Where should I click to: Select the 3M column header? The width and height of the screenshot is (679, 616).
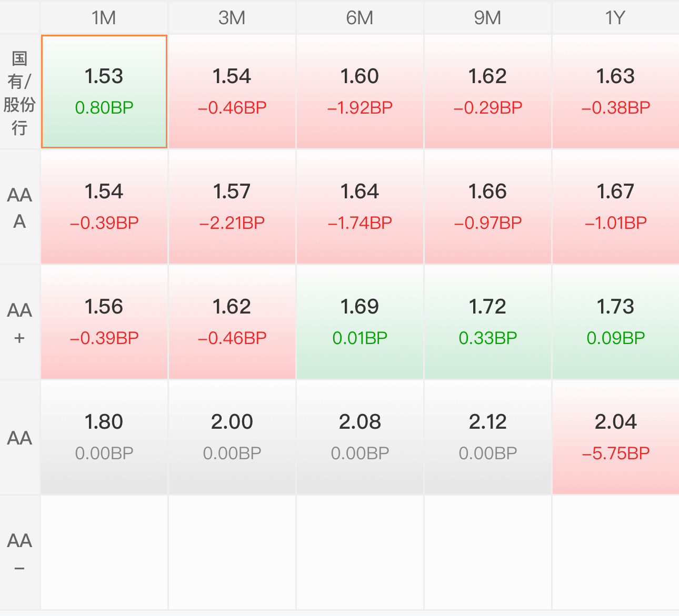pos(232,18)
